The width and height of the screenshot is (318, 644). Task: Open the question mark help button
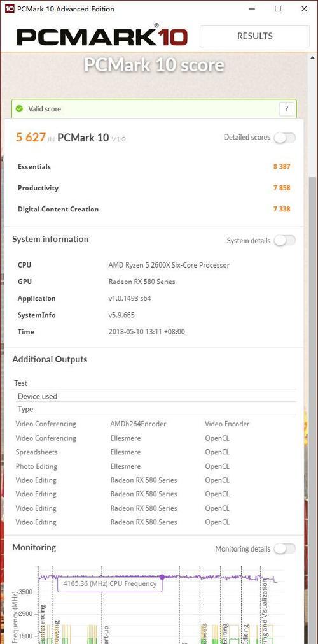(x=286, y=109)
